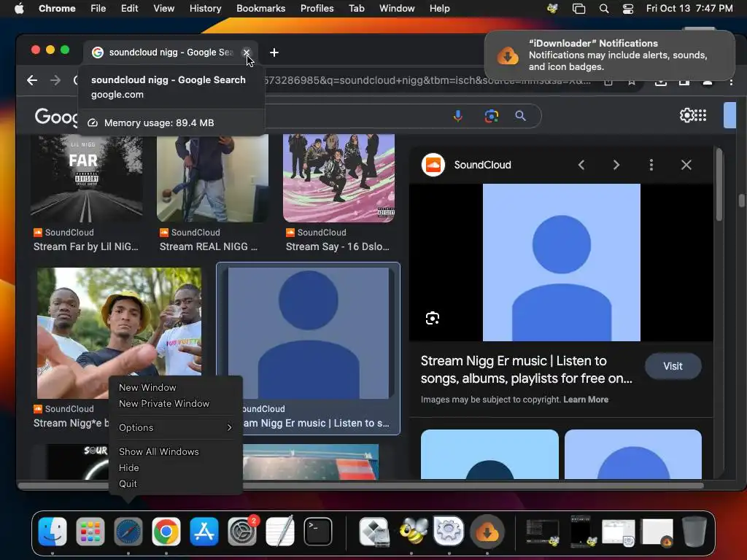
Task: Open TextEdit from the dock
Action: point(279,532)
